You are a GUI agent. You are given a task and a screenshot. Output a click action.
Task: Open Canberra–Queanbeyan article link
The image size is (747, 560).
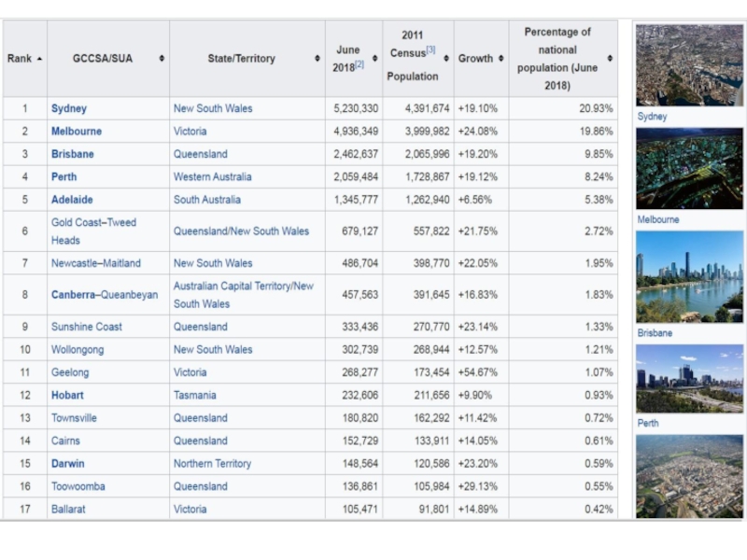pyautogui.click(x=104, y=295)
